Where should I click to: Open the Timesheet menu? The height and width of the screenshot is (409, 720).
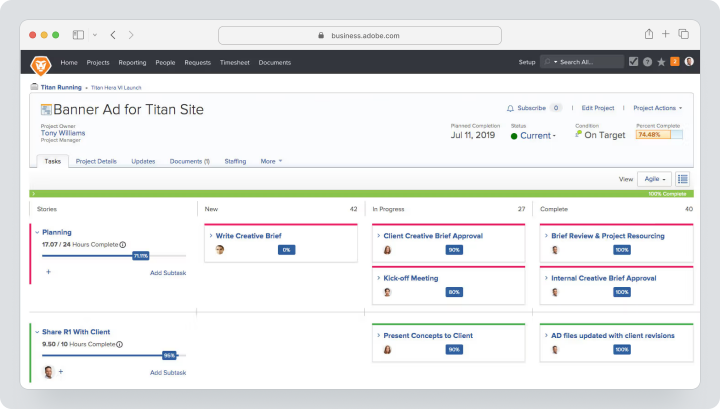[235, 62]
